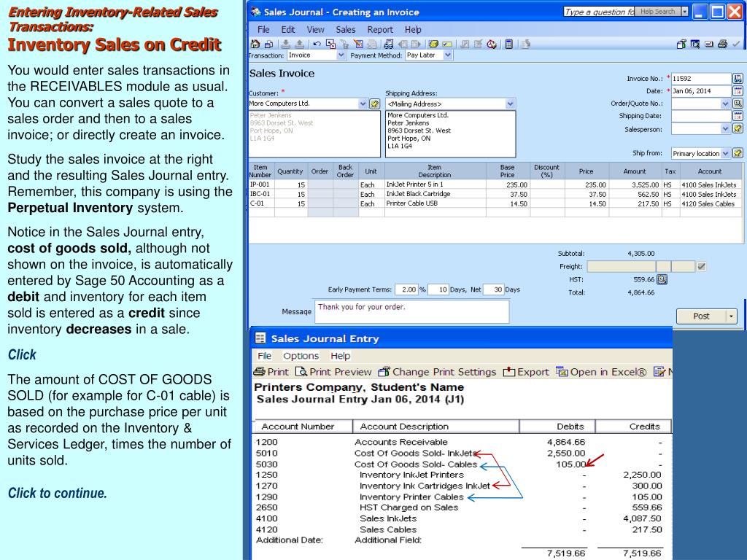Image resolution: width=747 pixels, height=560 pixels.
Task: Expand the Customer dropdown More Computers Ltd.
Action: [363, 104]
